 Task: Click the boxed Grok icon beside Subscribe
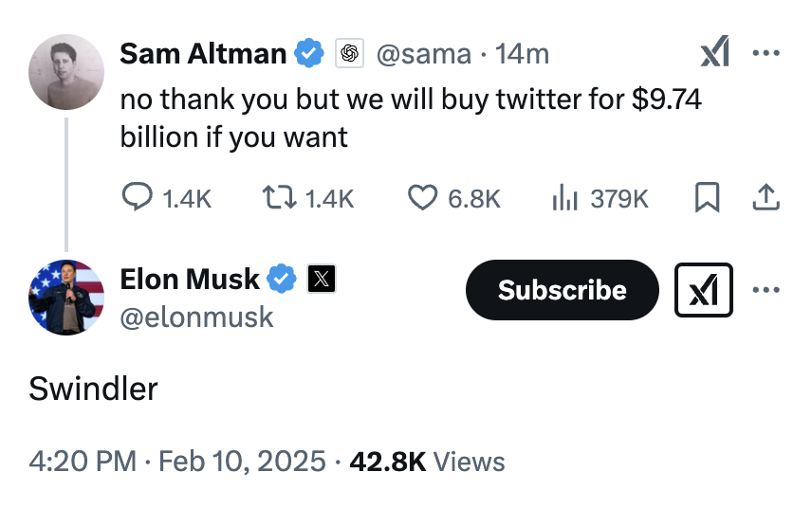704,290
